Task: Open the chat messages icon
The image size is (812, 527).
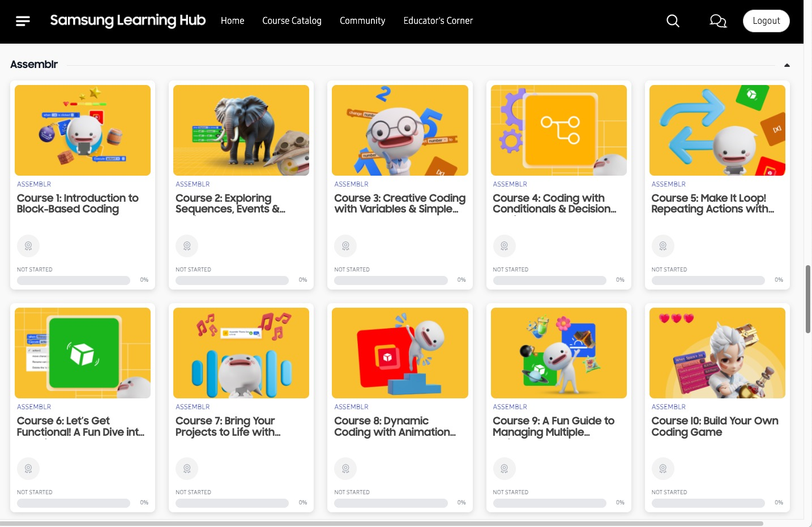Action: (x=718, y=21)
